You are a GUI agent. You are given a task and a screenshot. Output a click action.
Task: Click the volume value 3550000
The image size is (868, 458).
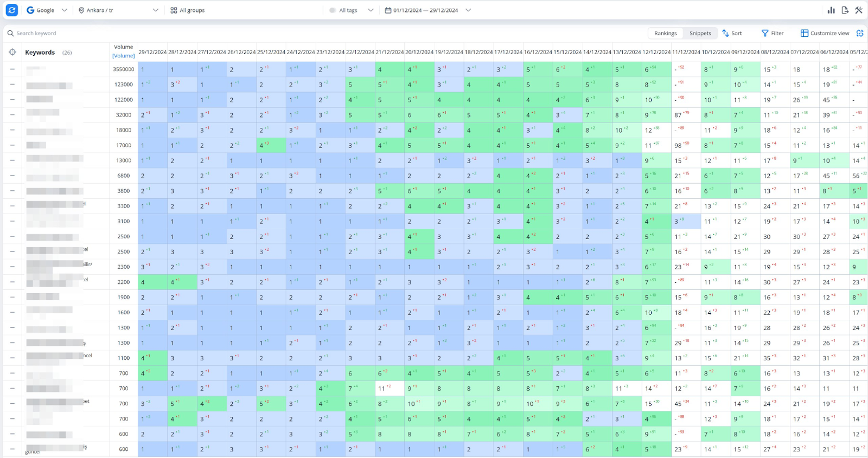click(x=124, y=69)
